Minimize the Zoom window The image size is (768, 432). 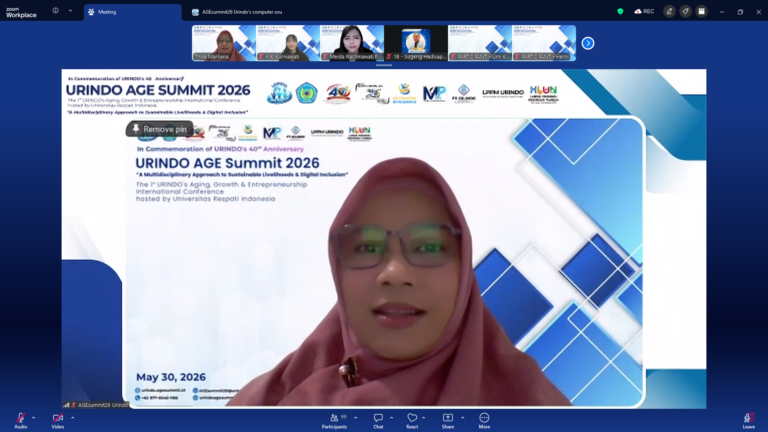coord(721,12)
